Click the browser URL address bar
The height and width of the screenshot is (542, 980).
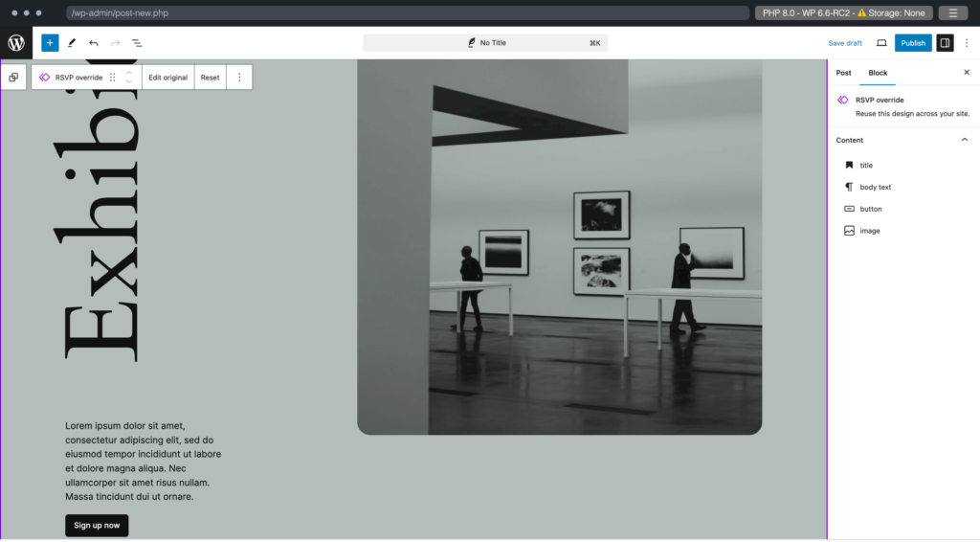408,13
